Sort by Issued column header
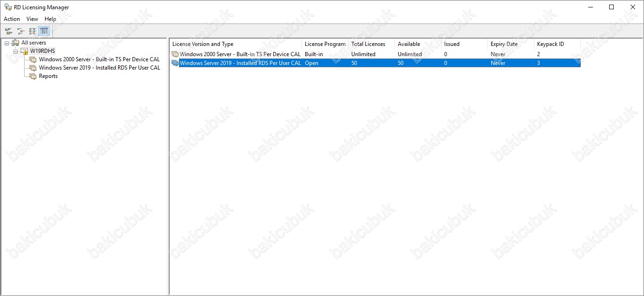Image resolution: width=644 pixels, height=296 pixels. [464, 44]
